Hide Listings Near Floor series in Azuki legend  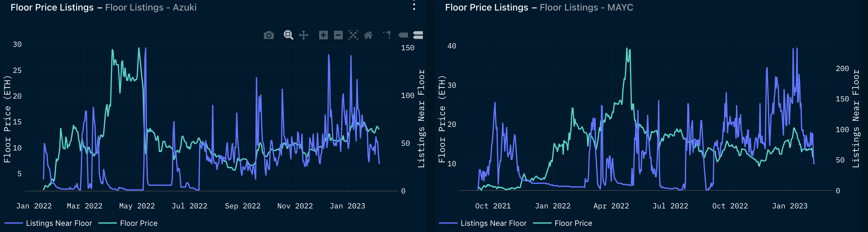pos(59,223)
